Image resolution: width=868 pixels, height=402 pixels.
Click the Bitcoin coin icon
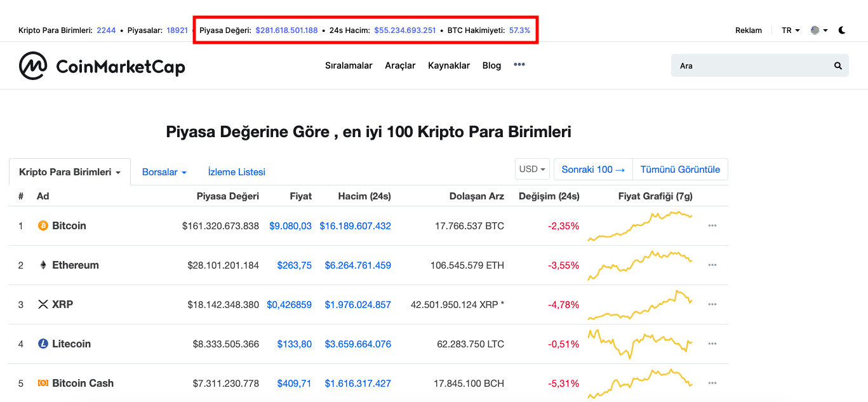tap(43, 225)
